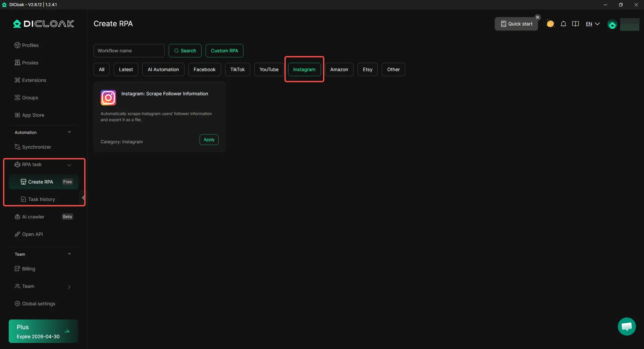Viewport: 644px width, 349px height.
Task: Click the Custom RPA button
Action: coord(224,51)
